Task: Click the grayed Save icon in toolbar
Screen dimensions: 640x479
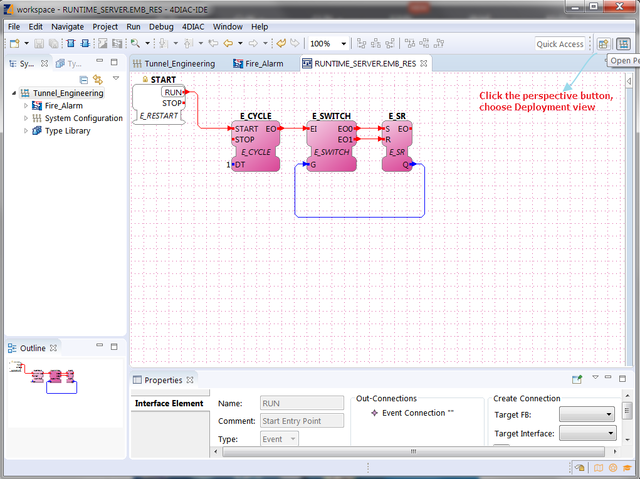Action: tap(39, 43)
